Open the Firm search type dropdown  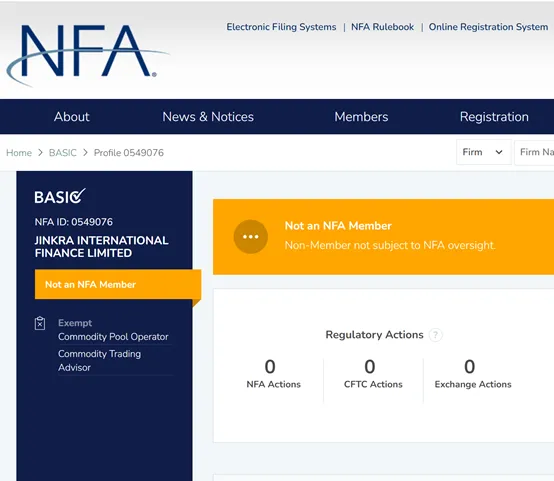click(x=484, y=152)
